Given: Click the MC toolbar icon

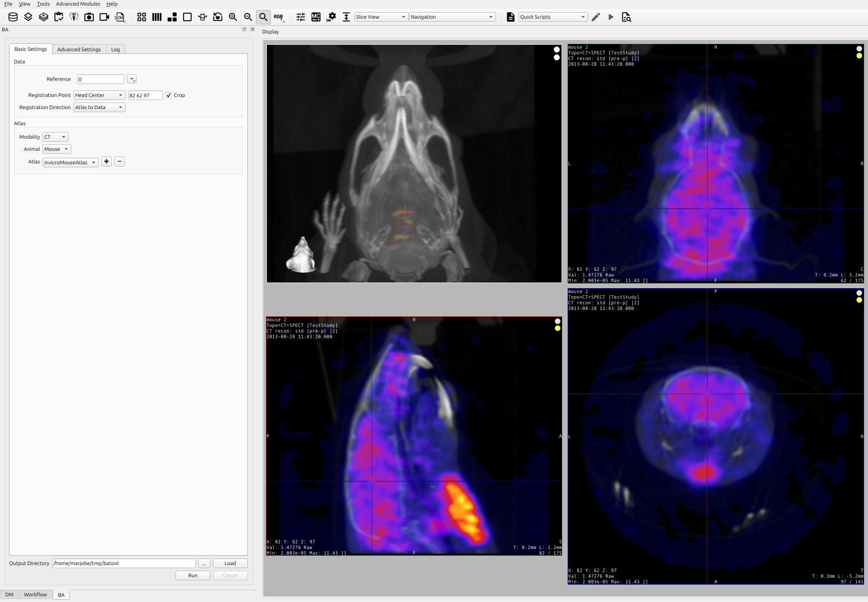Looking at the screenshot, I should click(x=316, y=17).
